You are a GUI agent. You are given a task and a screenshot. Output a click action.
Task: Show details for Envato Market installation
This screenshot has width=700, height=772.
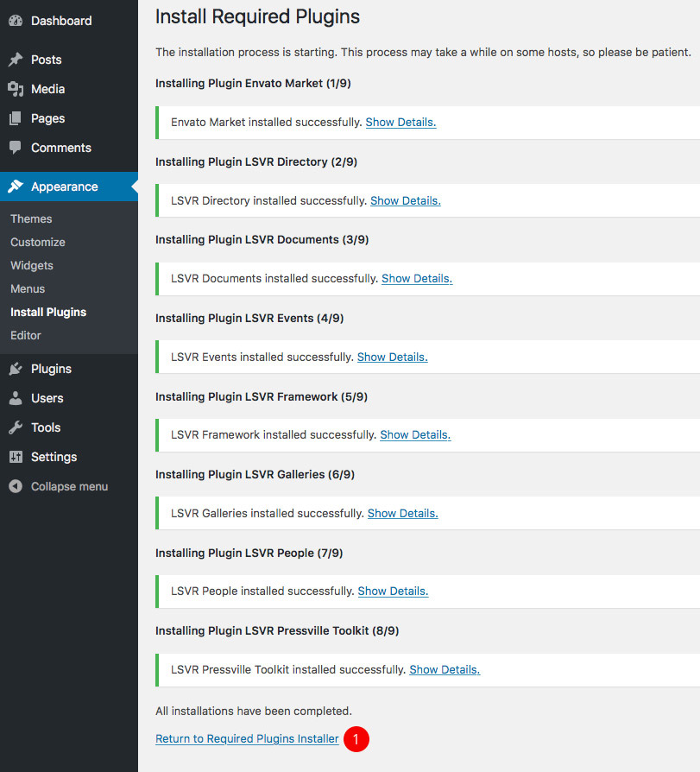click(400, 123)
